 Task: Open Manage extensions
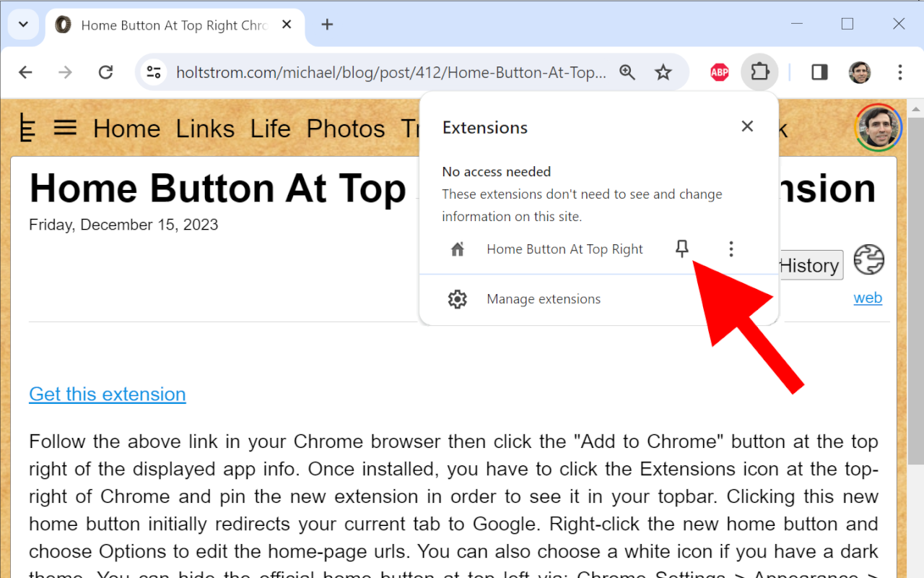599,299
